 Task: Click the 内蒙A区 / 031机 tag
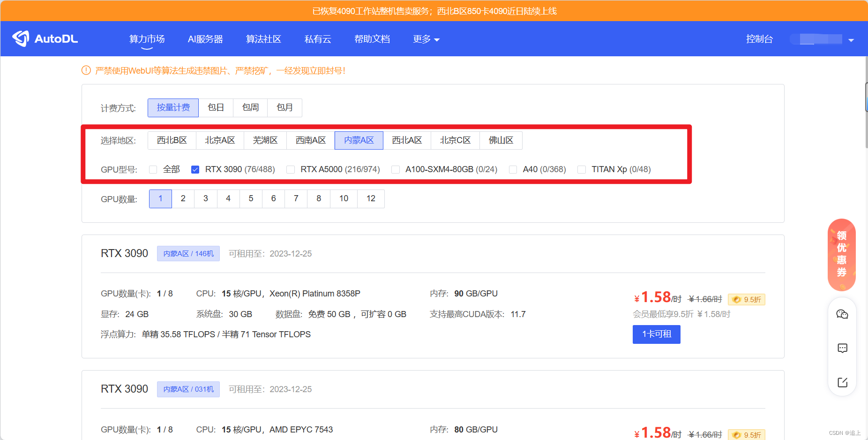point(188,389)
